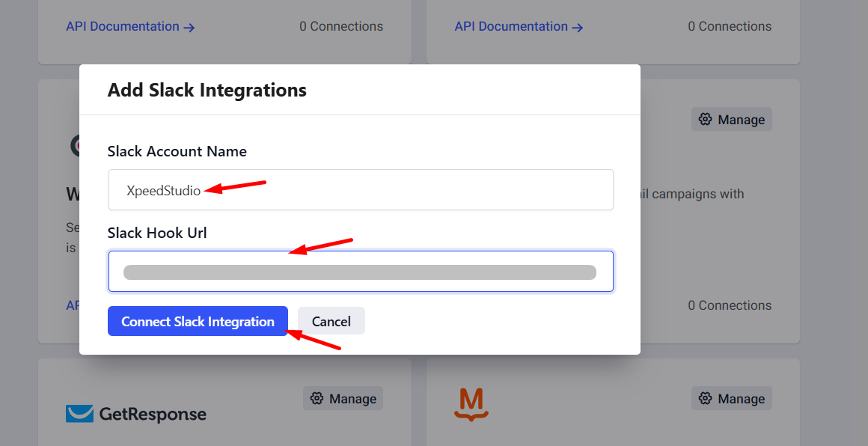This screenshot has height=446, width=868.
Task: Click the gear icon next to GetResponse Manage
Action: point(316,397)
